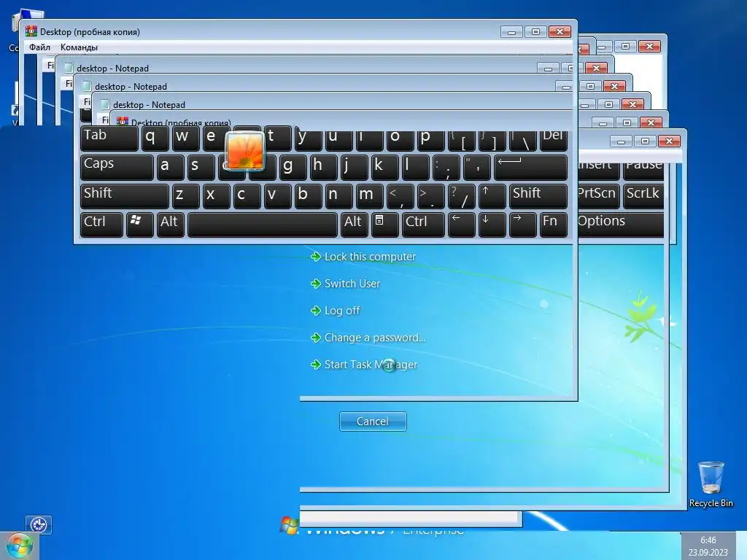Tap the backslash key
The width and height of the screenshot is (747, 560).
522,139
